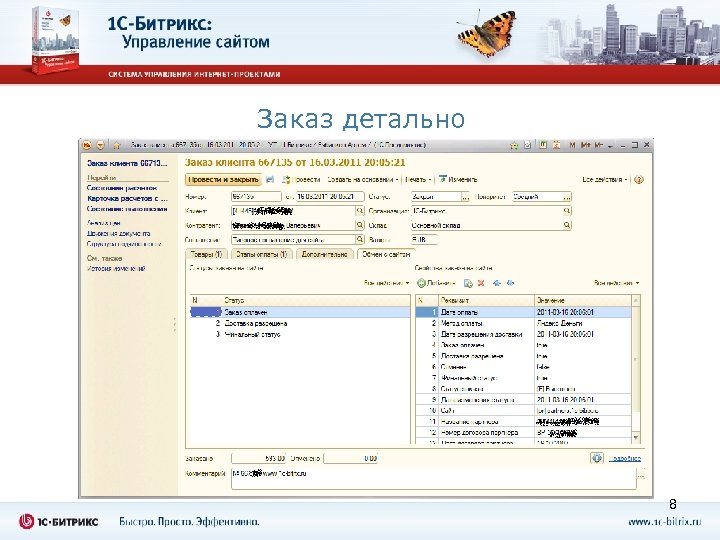Image resolution: width=720 pixels, height=540 pixels.
Task: Open the Статус field selection button
Action: pos(465,197)
